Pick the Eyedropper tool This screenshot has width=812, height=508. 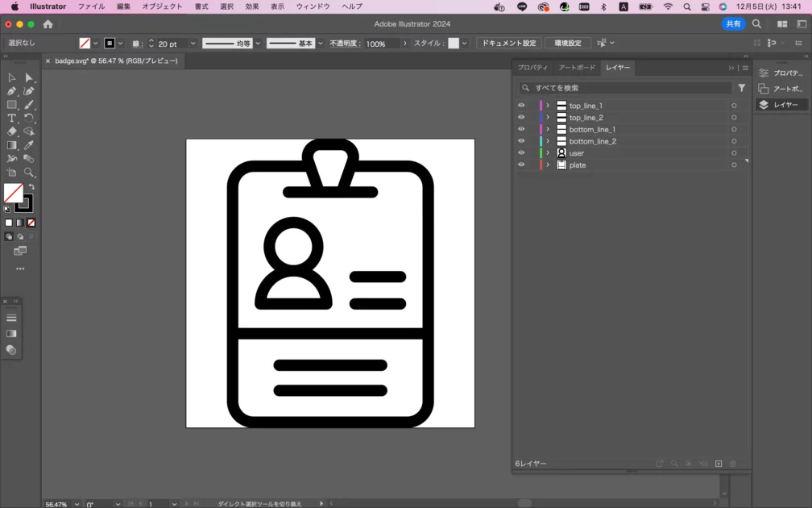29,145
